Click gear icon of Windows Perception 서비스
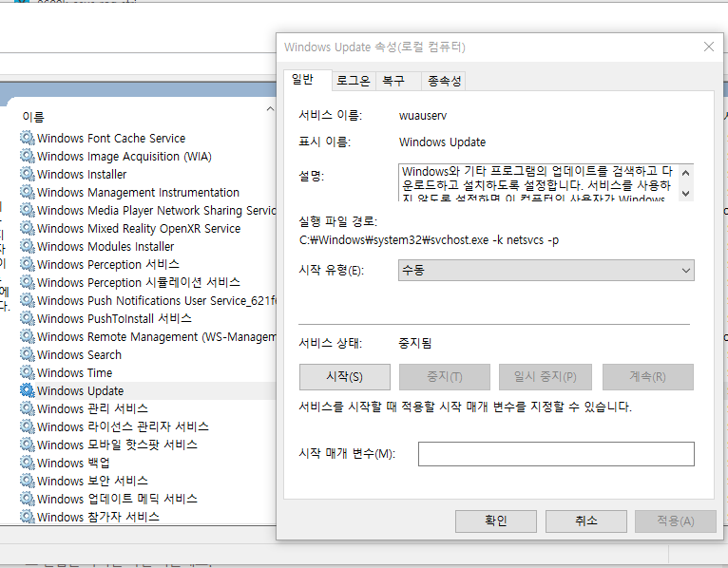Viewport: 728px width, 568px height. point(27,264)
